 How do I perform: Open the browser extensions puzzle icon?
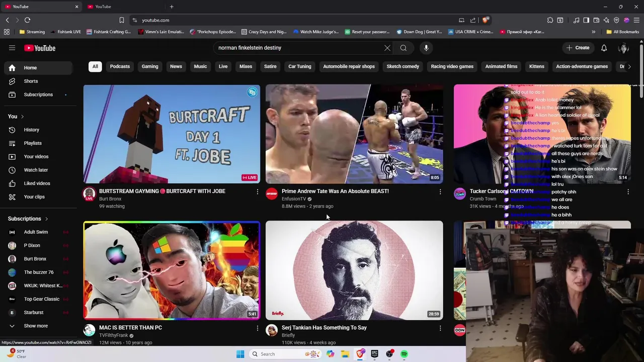(550, 20)
